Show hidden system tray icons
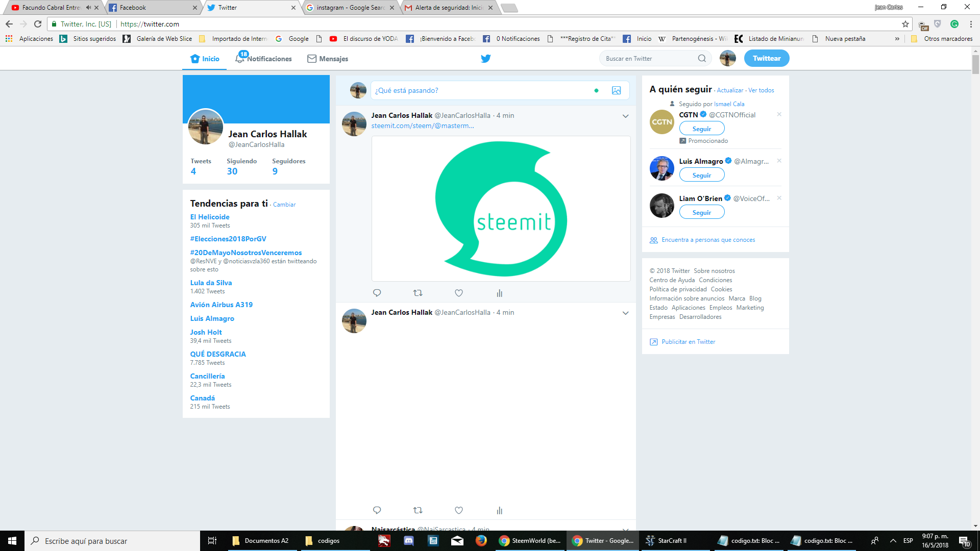 click(x=893, y=541)
